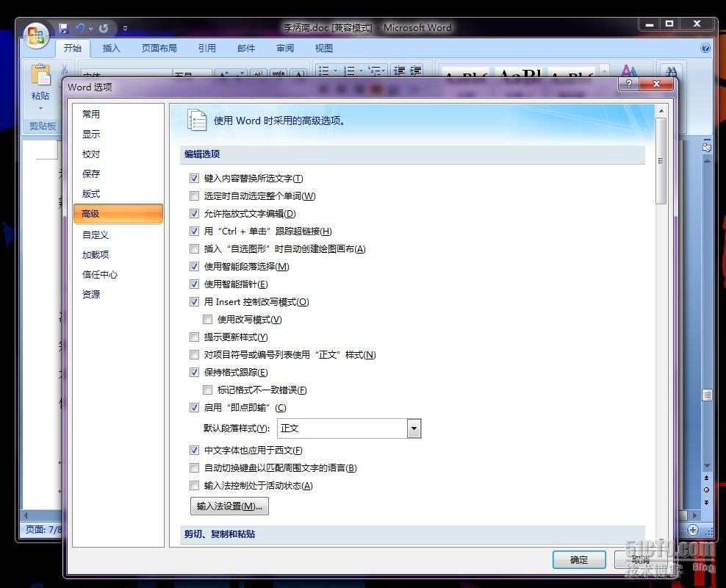Enable 自动创建绘图画布 checkbox
The height and width of the screenshot is (588, 726).
point(195,248)
